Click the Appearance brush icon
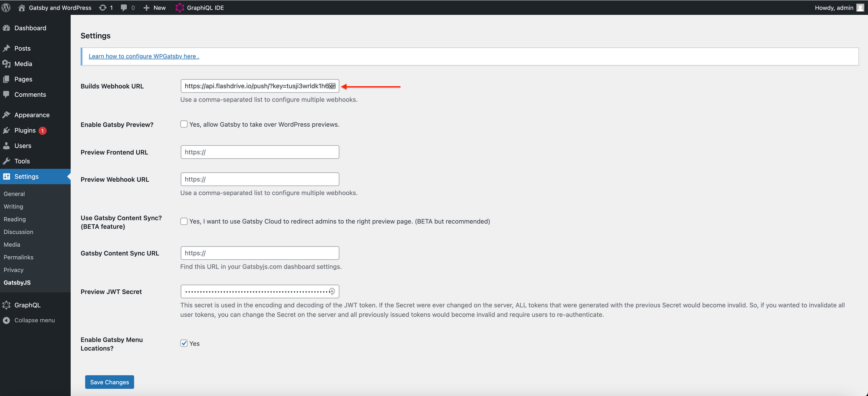This screenshot has width=868, height=396. pyautogui.click(x=7, y=115)
